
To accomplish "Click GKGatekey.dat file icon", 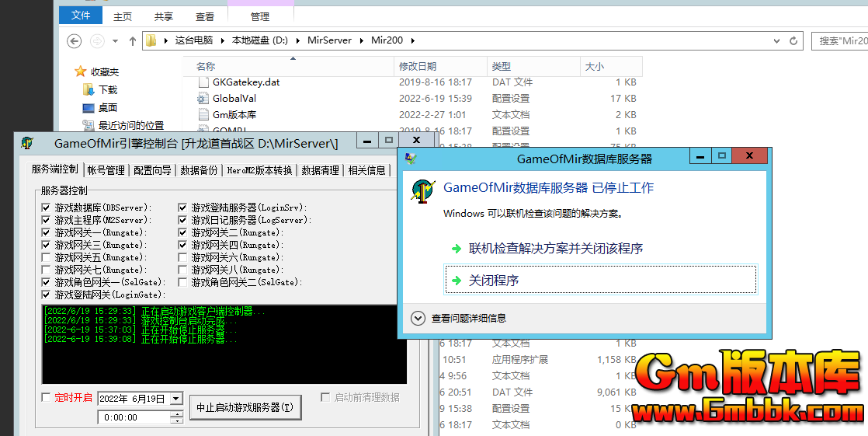I will click(203, 82).
